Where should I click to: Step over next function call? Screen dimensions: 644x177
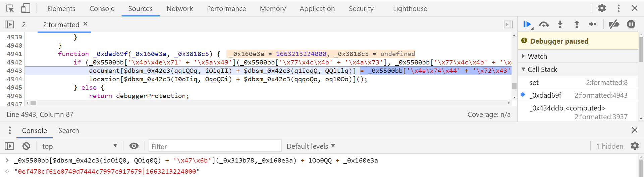click(544, 24)
